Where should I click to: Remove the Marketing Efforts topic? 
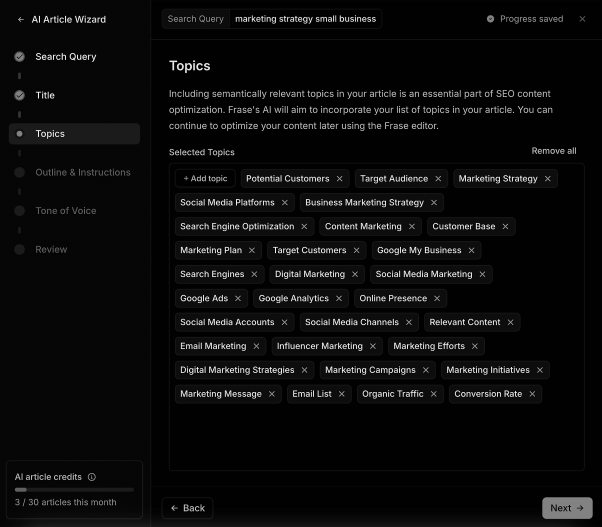475,346
